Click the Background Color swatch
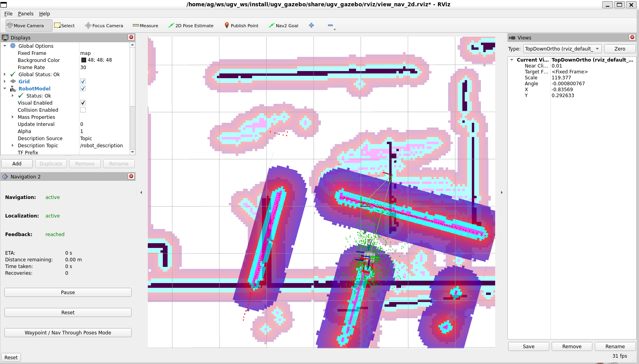This screenshot has width=639, height=364. click(x=84, y=60)
